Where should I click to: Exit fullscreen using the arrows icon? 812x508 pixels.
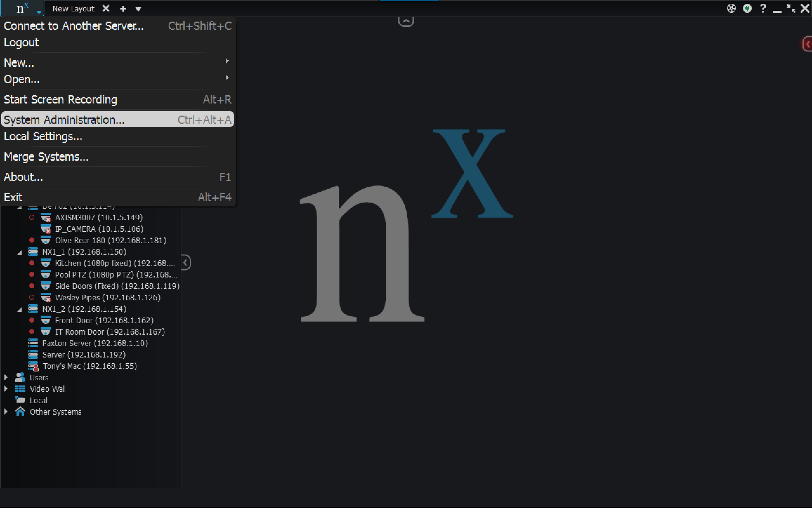[791, 8]
